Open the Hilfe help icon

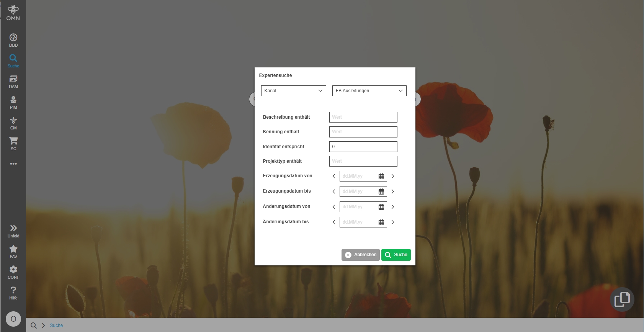(13, 293)
